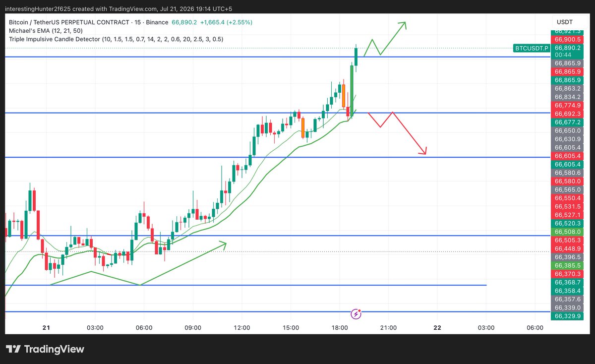Select the BTCUSDT.P symbol tag
The image size is (595, 364).
532,48
